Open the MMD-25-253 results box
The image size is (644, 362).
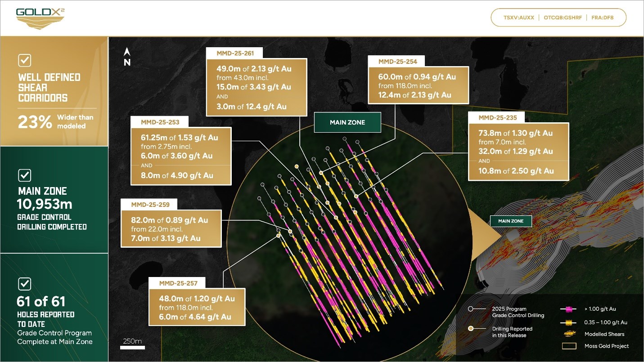180,156
